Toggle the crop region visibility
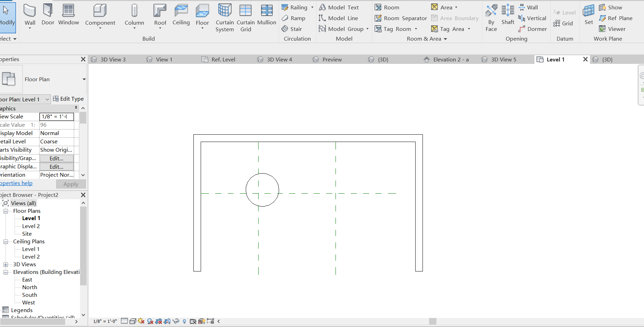644x327 pixels. pos(167,321)
